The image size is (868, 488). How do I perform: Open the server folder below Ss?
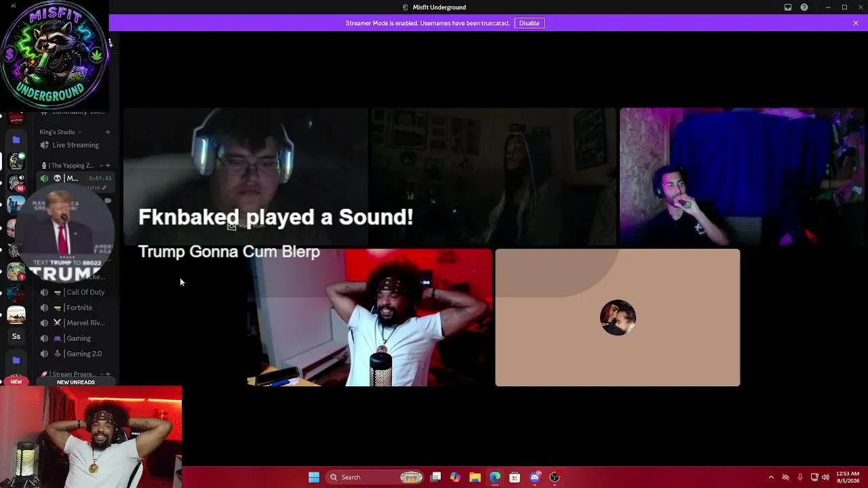coord(16,360)
